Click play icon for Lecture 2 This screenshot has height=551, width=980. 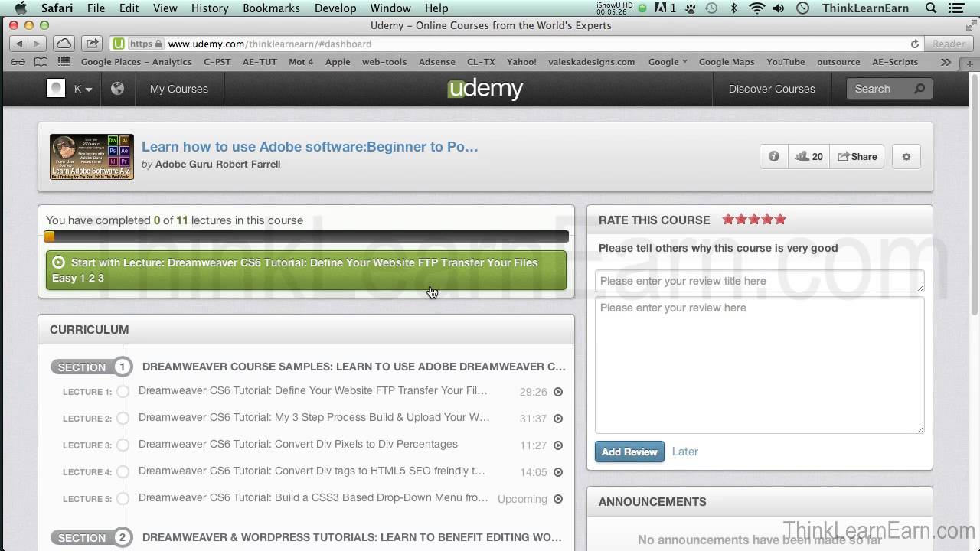(558, 419)
